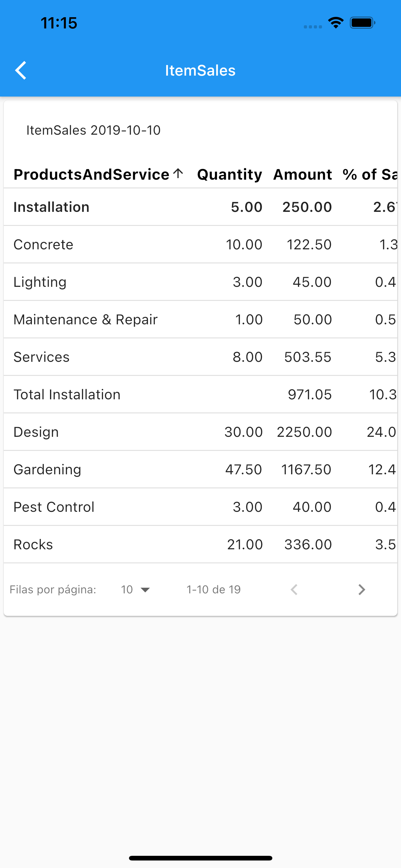Open rows per page dropdown
This screenshot has height=868, width=401.
136,589
